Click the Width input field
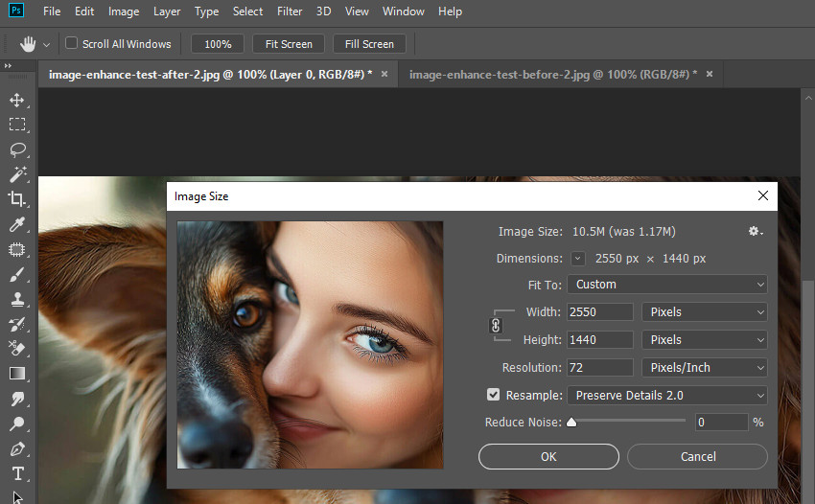 [x=600, y=311]
